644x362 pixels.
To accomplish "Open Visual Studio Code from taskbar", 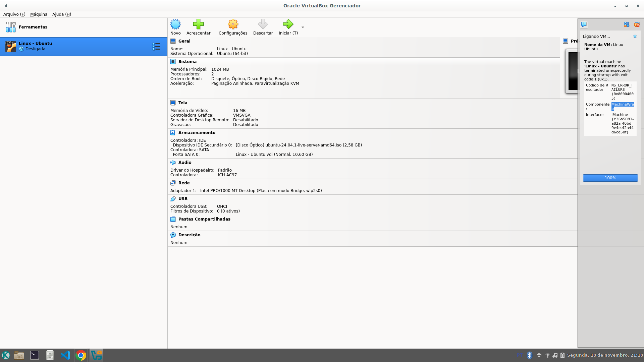I will [65, 355].
